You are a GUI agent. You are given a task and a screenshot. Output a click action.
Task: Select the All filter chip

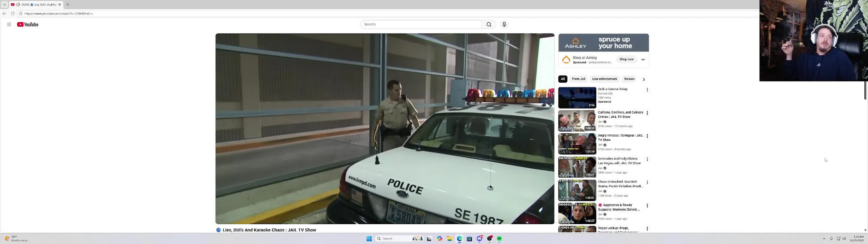point(563,79)
